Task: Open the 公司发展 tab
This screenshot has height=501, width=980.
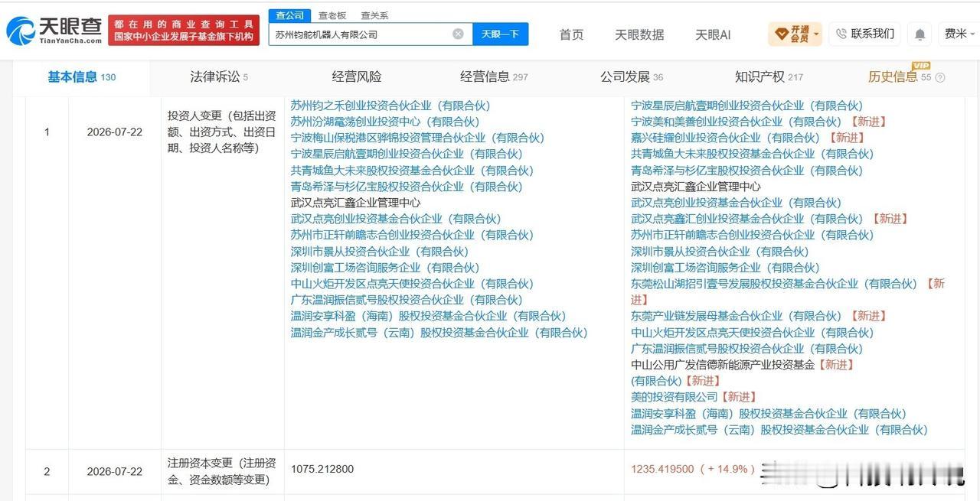Action: 632,76
